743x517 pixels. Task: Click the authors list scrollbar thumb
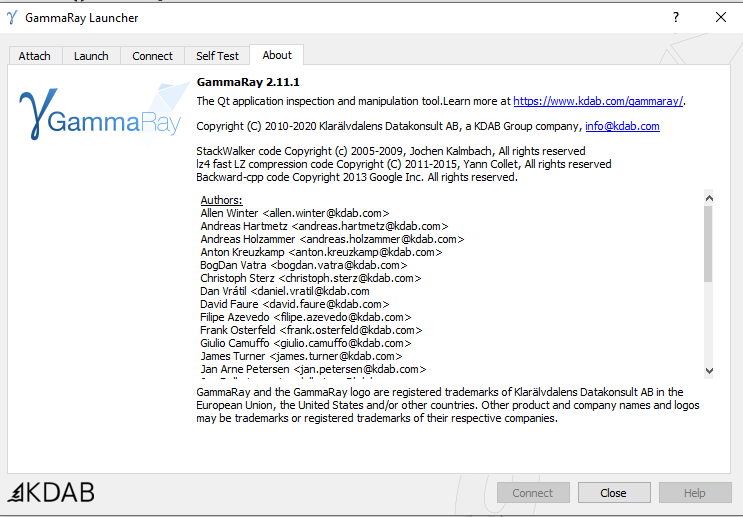coord(709,243)
